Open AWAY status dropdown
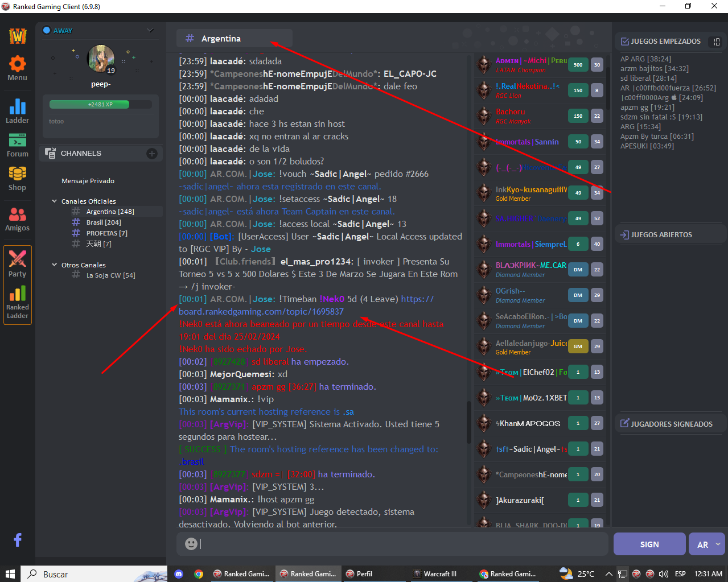This screenshot has height=582, width=728. point(150,30)
